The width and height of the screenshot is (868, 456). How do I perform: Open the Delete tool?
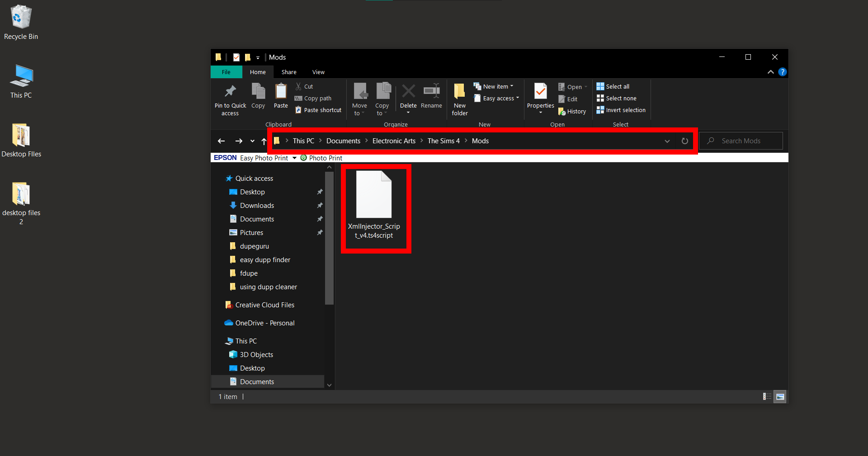pyautogui.click(x=408, y=96)
